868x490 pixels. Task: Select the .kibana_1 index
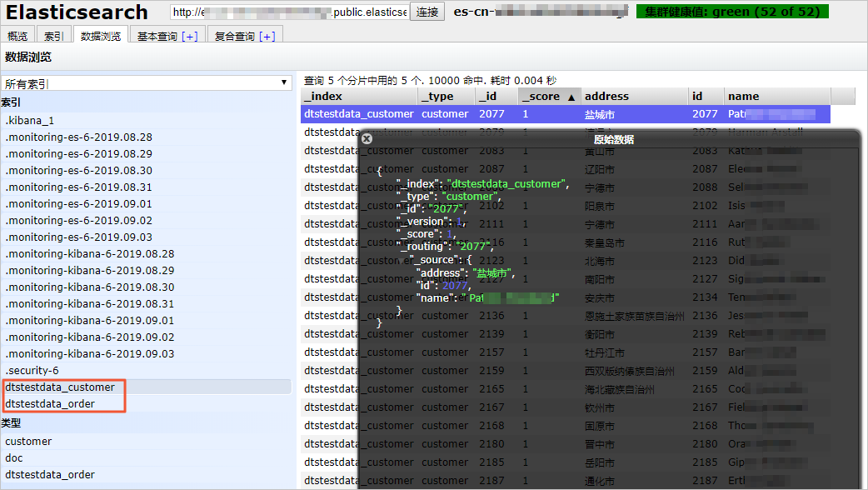(x=147, y=120)
